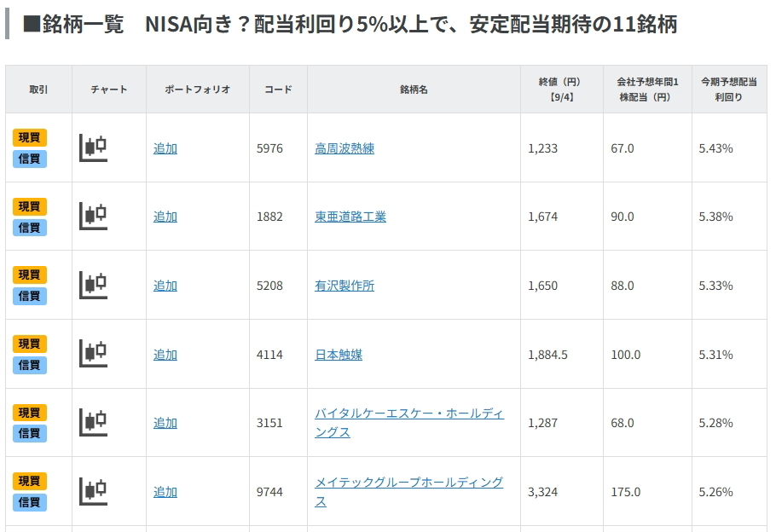Add 日本触媒 to portfolio via 追加
Image resolution: width=776 pixels, height=532 pixels.
coord(165,355)
